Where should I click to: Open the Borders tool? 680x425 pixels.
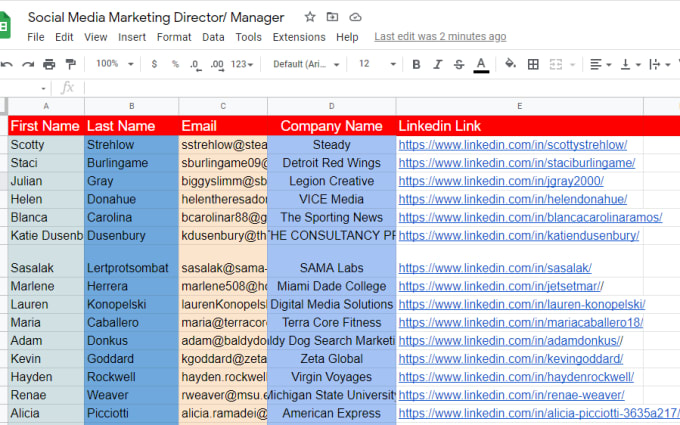click(x=533, y=64)
